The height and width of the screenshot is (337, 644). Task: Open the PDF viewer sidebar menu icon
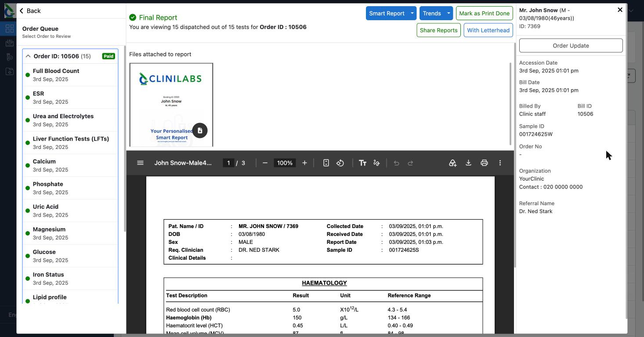[x=140, y=163]
